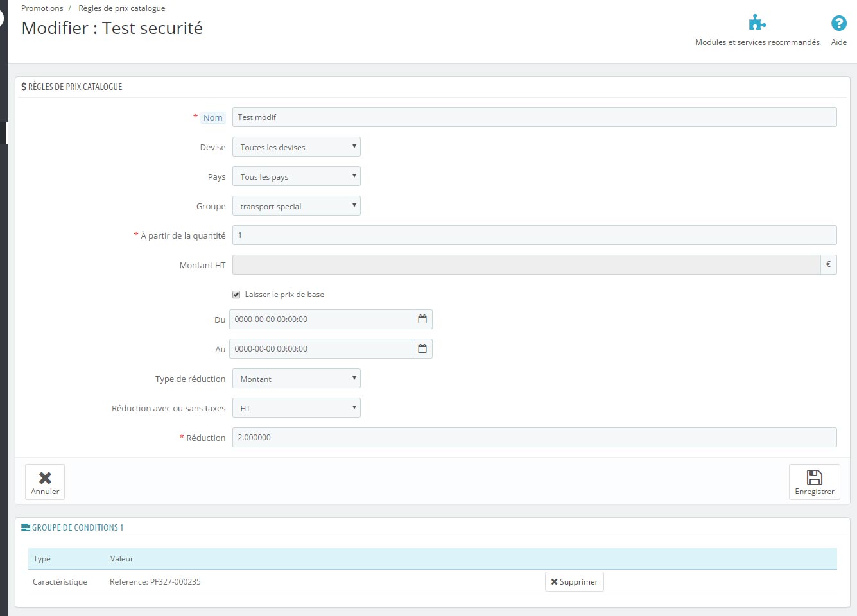Open the Type de réduction dropdown

(x=296, y=379)
